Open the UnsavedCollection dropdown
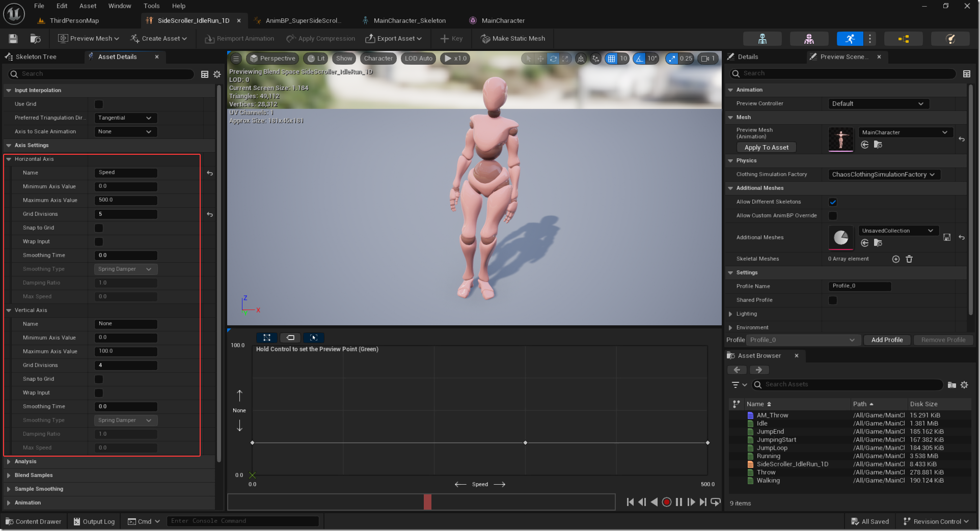 pyautogui.click(x=899, y=231)
